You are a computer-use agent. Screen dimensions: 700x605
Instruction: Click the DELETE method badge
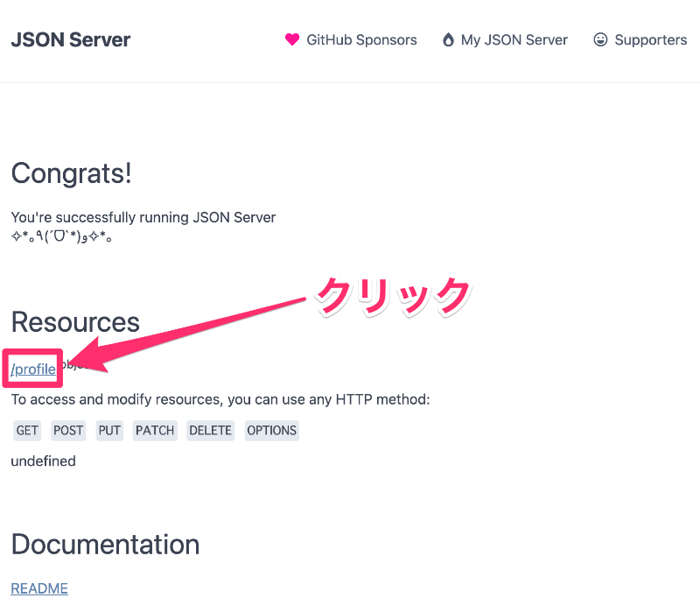210,431
